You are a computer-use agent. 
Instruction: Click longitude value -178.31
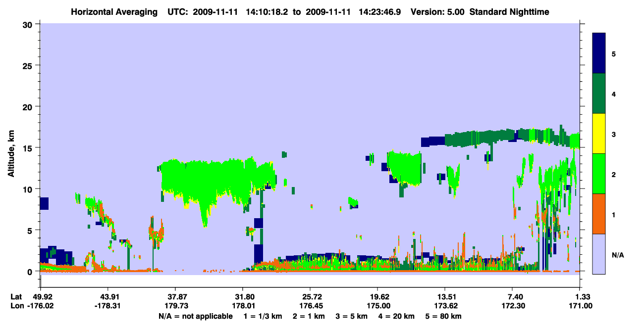pos(107,306)
